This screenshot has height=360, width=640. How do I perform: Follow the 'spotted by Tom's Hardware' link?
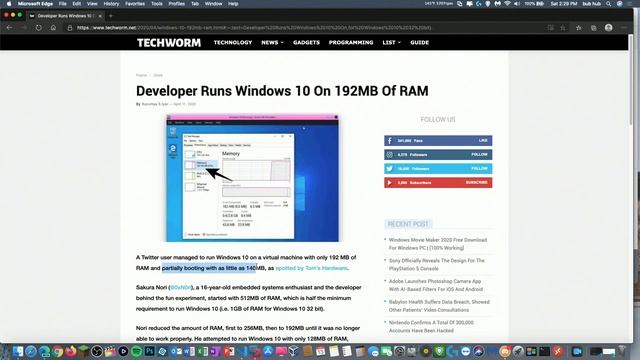pos(311,268)
